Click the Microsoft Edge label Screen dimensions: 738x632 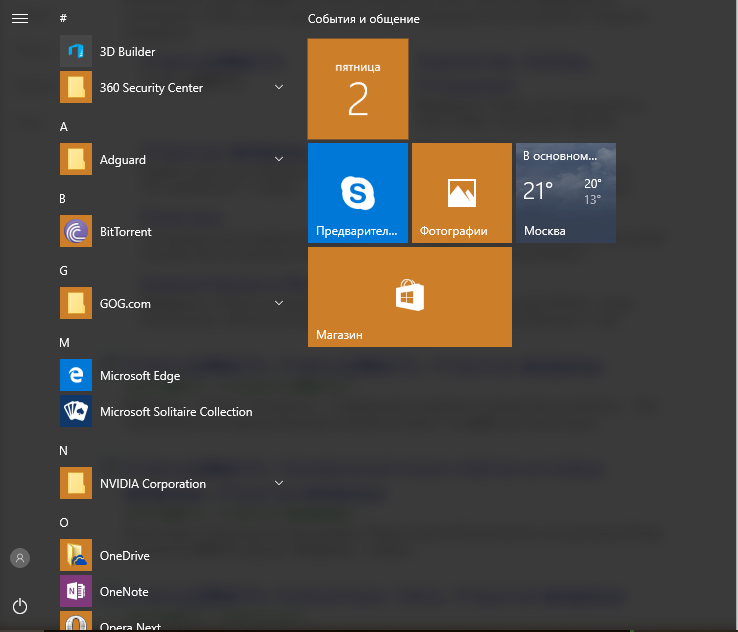pyautogui.click(x=140, y=376)
